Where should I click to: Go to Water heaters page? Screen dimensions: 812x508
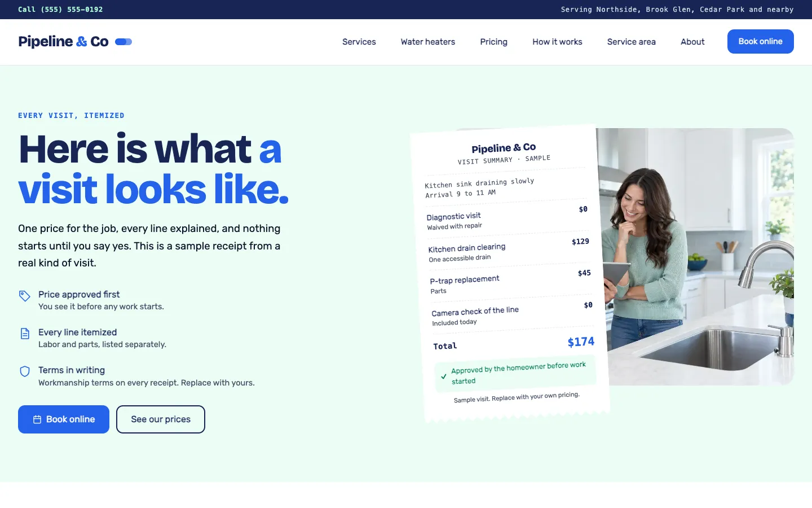[x=428, y=42]
